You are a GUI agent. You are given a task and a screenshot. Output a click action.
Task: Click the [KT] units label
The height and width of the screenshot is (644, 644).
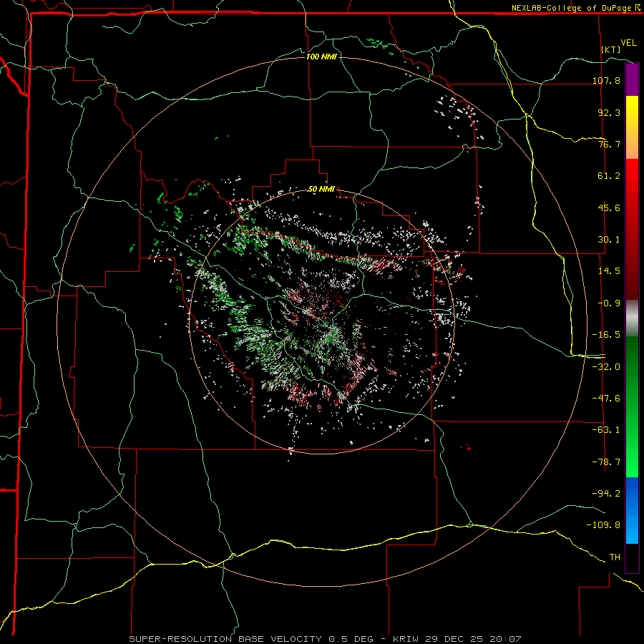coord(611,49)
